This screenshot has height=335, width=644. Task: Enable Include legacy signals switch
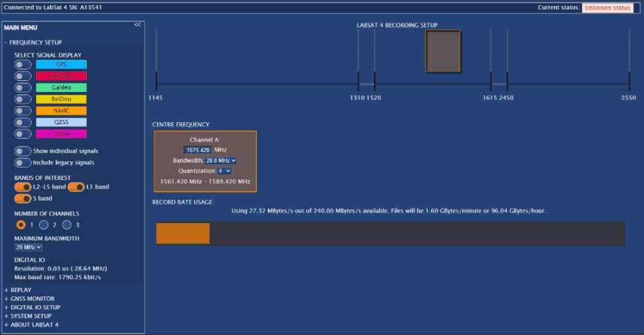tap(23, 163)
